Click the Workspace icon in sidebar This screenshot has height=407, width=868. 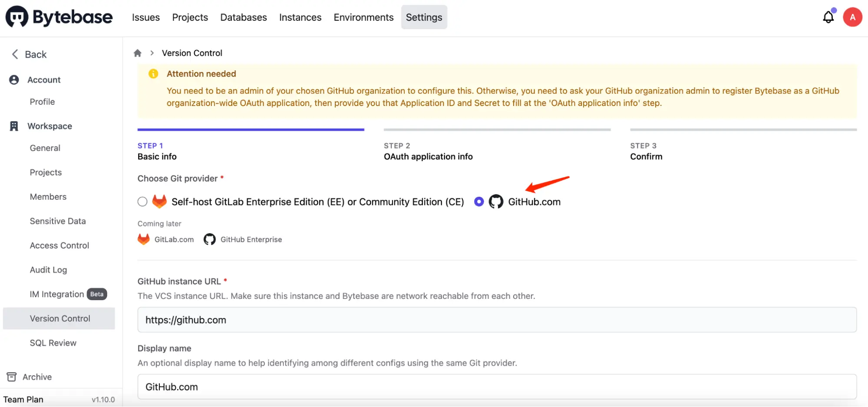click(x=14, y=126)
